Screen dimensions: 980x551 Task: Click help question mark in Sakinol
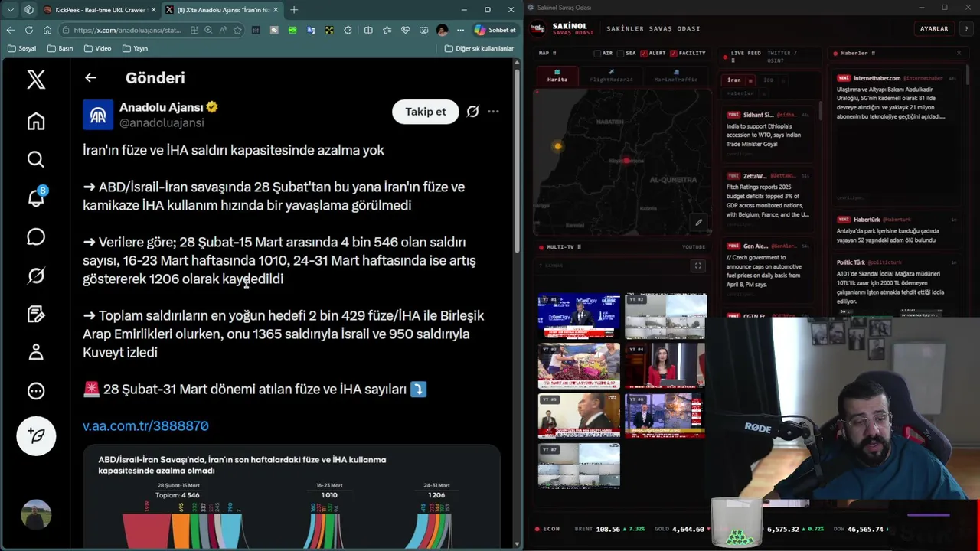click(965, 28)
